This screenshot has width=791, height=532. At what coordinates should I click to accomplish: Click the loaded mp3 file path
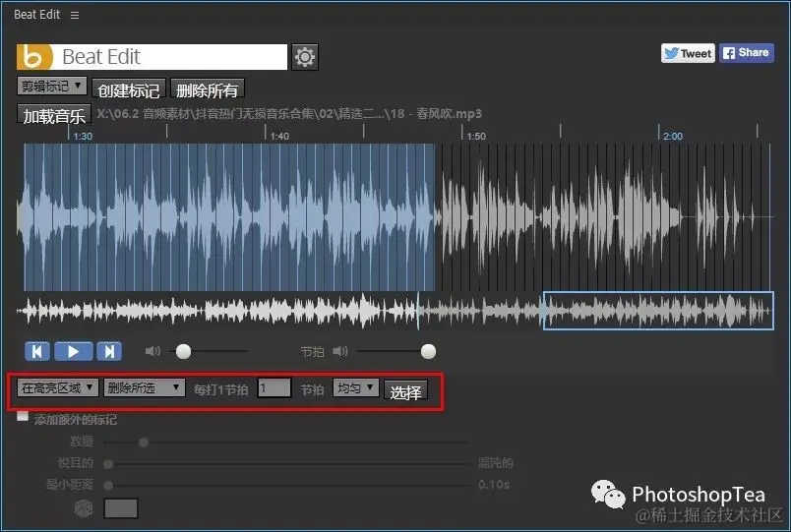pyautogui.click(x=289, y=114)
